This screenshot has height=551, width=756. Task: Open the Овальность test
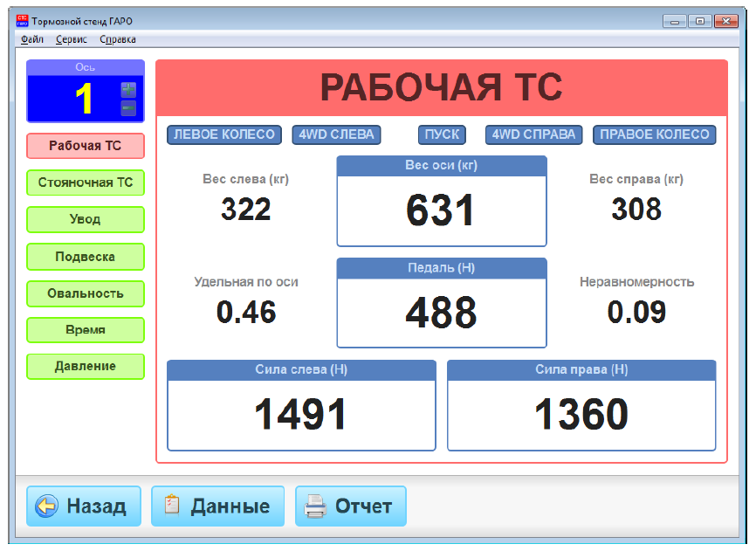pos(85,293)
